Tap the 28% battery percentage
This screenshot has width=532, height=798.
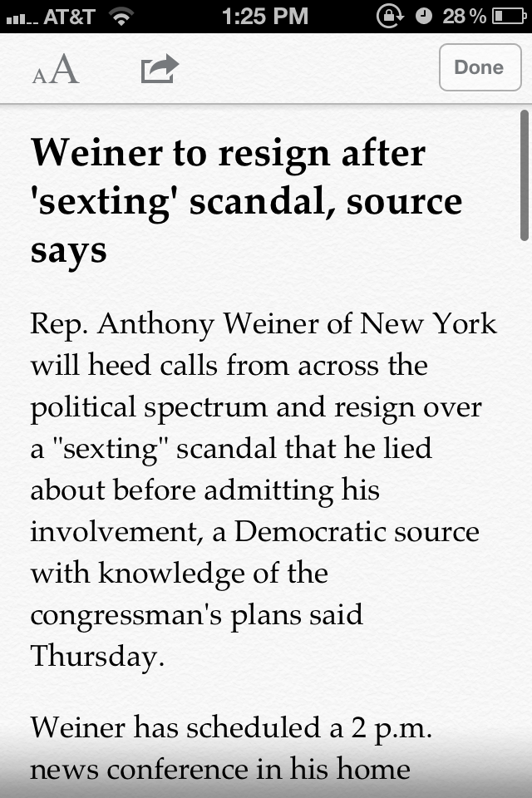coord(464,17)
